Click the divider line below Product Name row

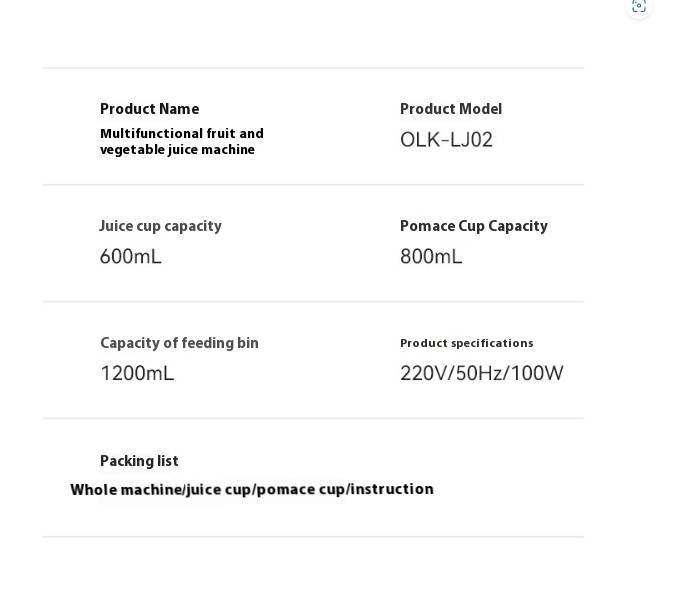[313, 185]
